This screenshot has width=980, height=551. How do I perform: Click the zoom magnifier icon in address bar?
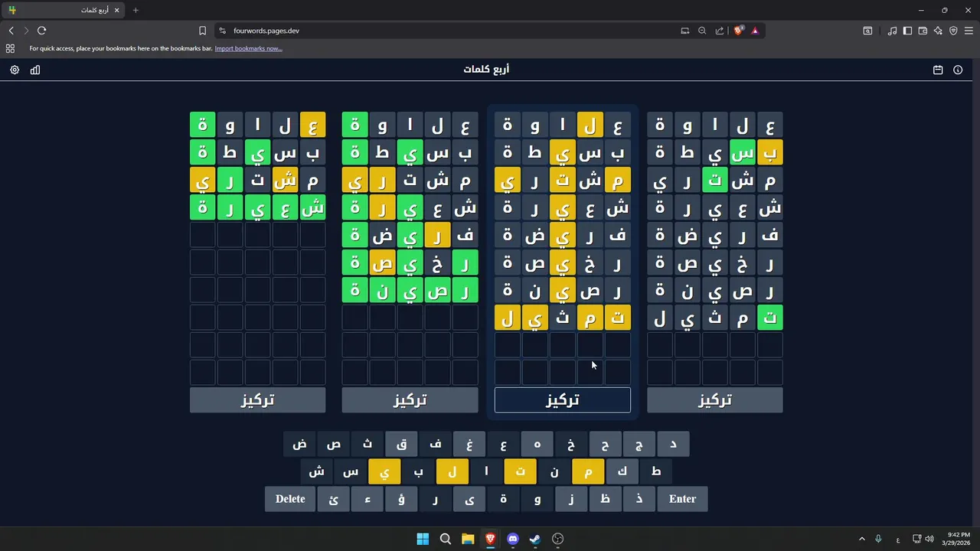[x=702, y=31]
